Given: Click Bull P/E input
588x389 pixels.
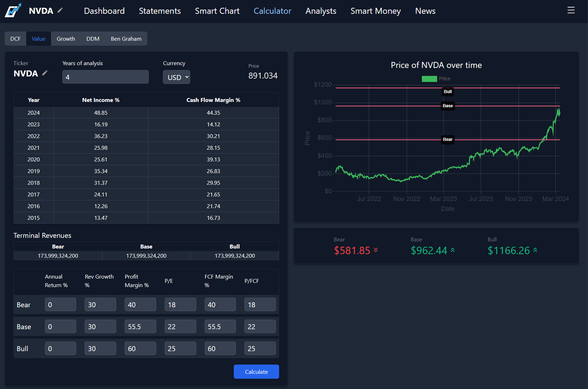Looking at the screenshot, I should point(180,348).
